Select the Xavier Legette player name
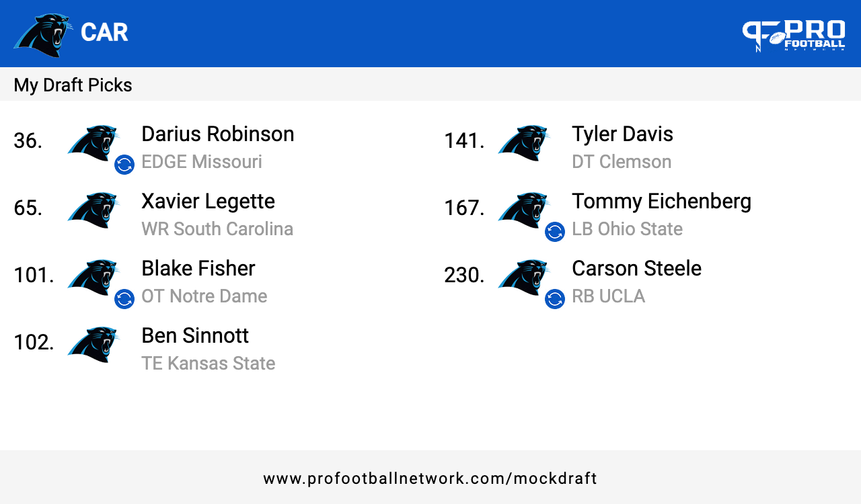 (208, 202)
